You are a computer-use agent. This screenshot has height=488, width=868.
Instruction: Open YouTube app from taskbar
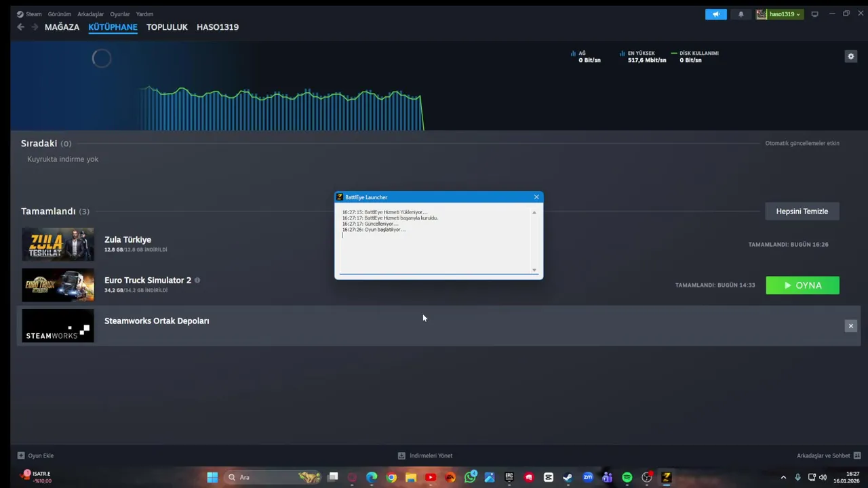(431, 477)
